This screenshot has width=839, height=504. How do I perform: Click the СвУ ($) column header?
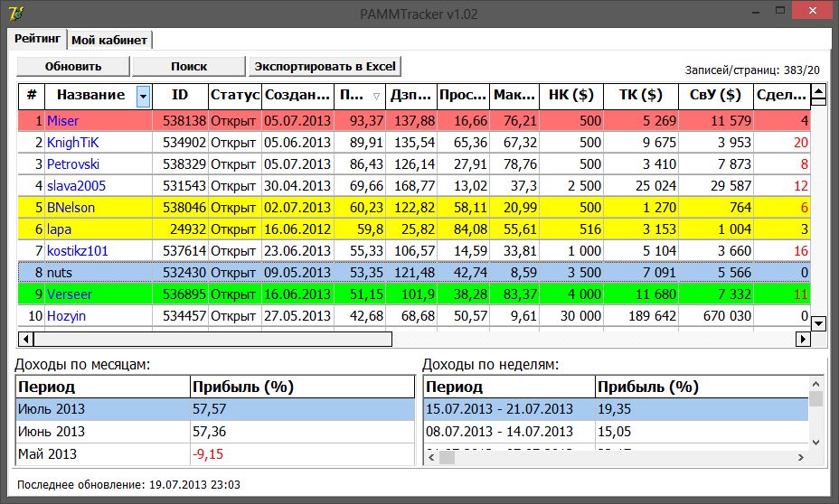[716, 97]
